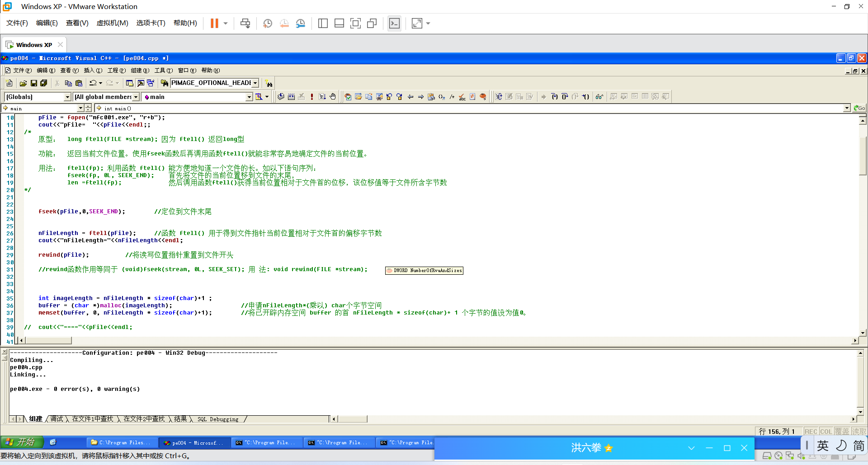Click VMware stretch guest display icon

point(417,23)
